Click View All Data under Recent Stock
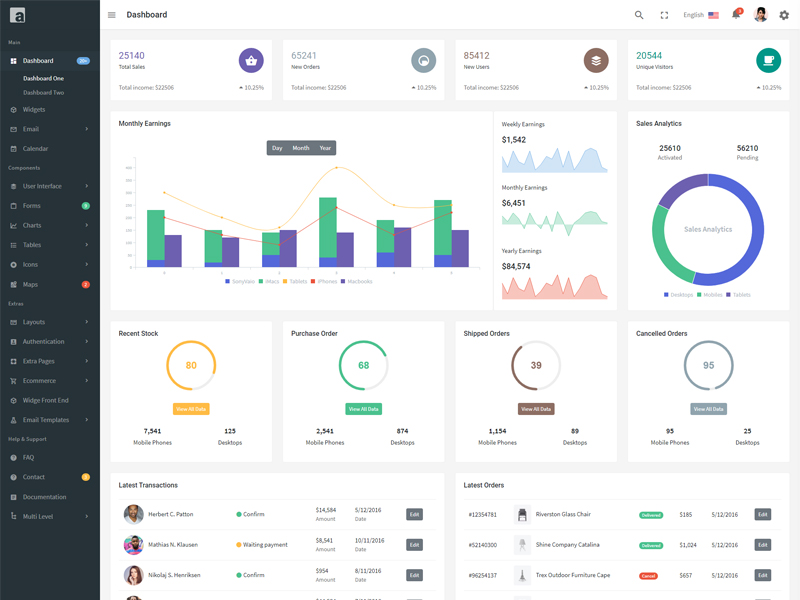 [191, 409]
